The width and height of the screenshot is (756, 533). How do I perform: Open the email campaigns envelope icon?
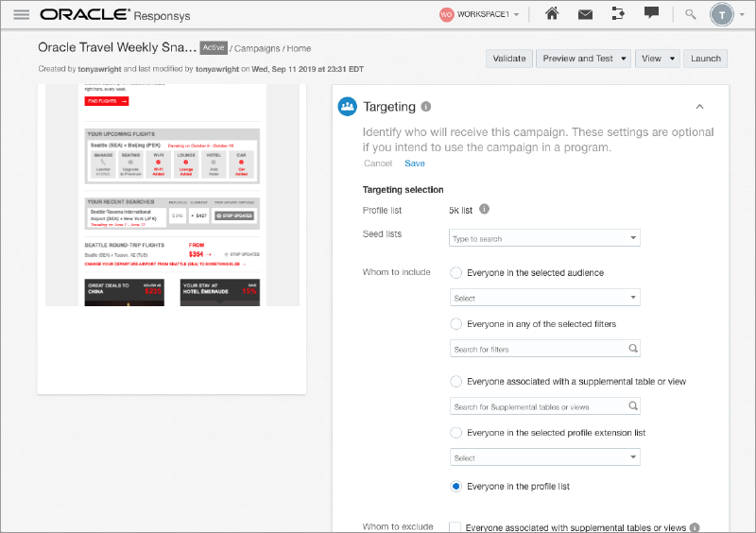coord(585,14)
